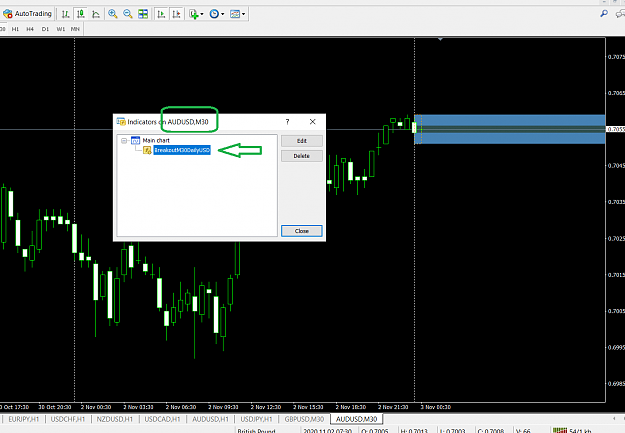Switch to the USDJPY,H1 chart tab
Screen dimensions: 625x433
(x=256, y=419)
